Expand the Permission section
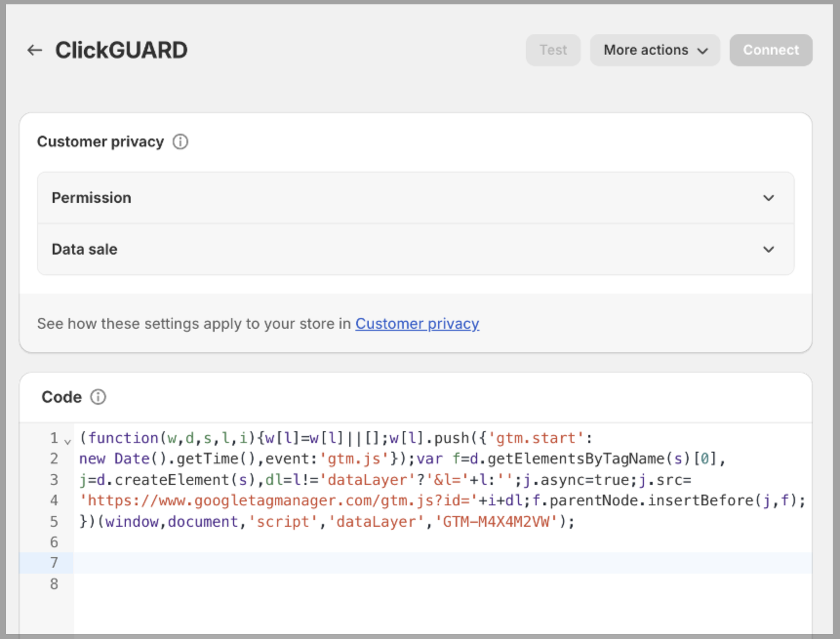840x639 pixels. (x=416, y=198)
